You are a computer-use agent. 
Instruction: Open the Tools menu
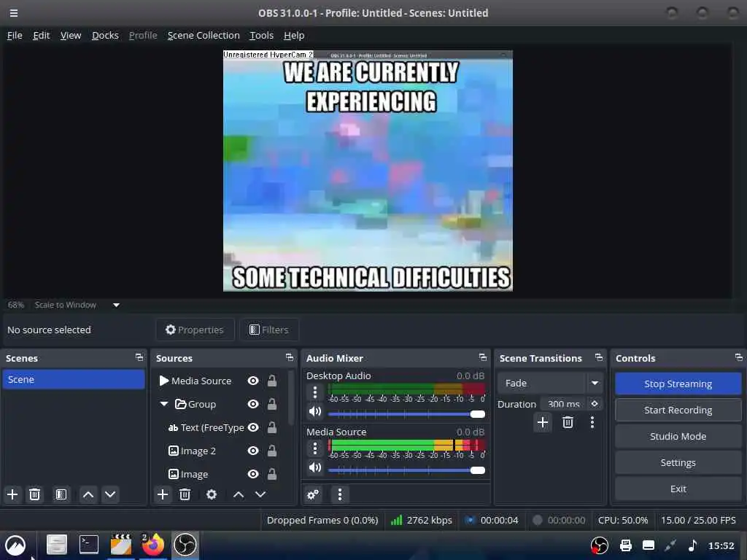pos(262,35)
